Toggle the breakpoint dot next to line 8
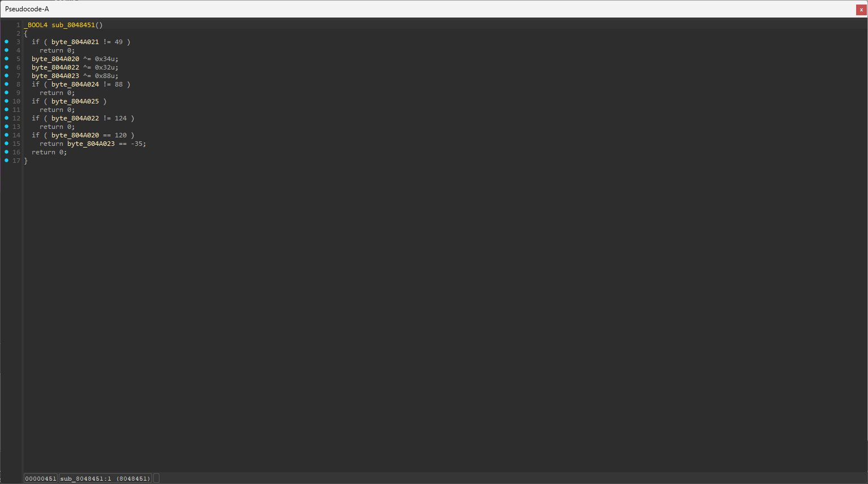Screen dimensions: 868x484 [x=7, y=84]
